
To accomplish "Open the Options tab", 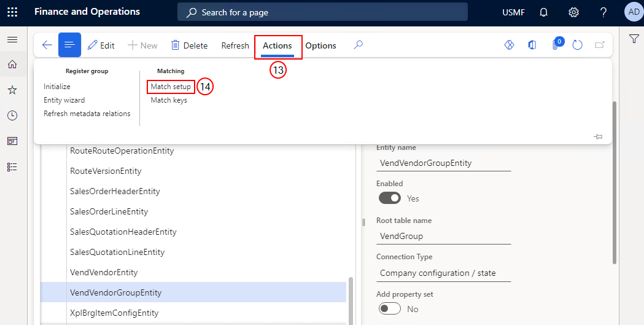I will click(x=320, y=45).
